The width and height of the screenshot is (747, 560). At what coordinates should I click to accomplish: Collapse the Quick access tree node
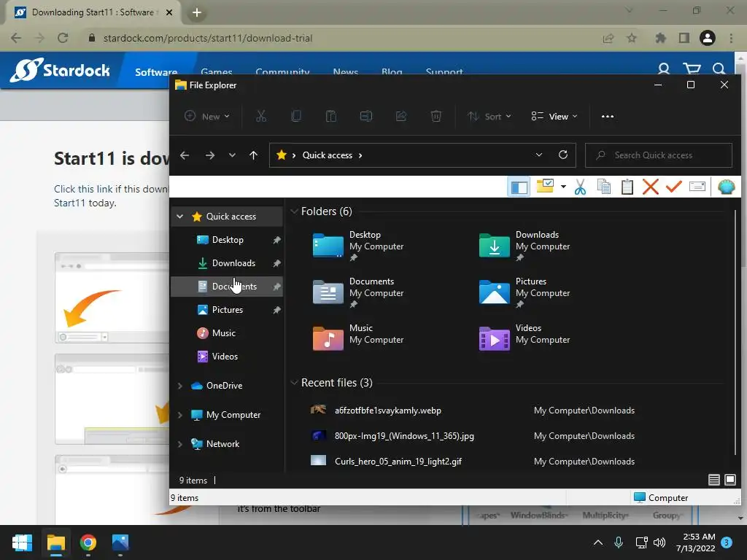pyautogui.click(x=179, y=216)
